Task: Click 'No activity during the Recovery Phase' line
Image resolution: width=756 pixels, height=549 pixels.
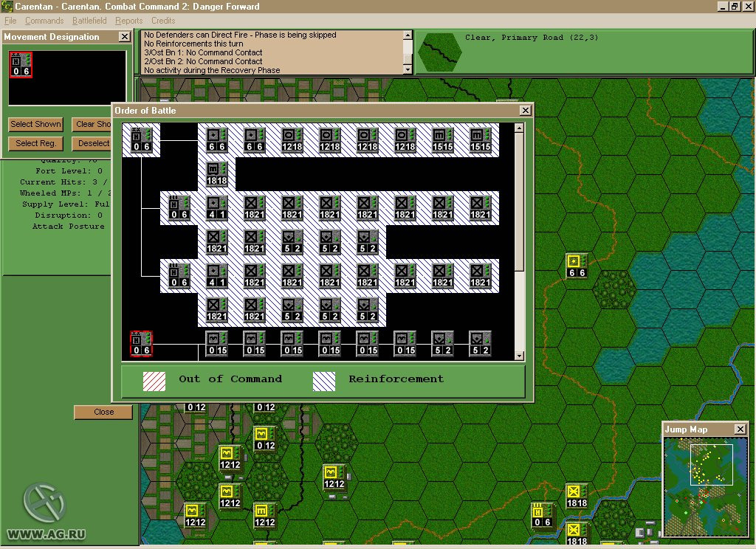Action: pos(212,70)
